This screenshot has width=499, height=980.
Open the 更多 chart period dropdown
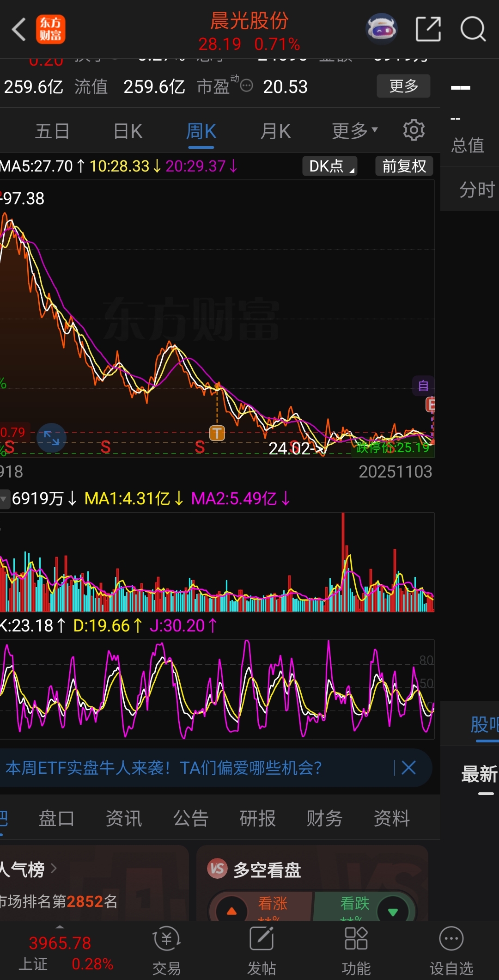(355, 131)
